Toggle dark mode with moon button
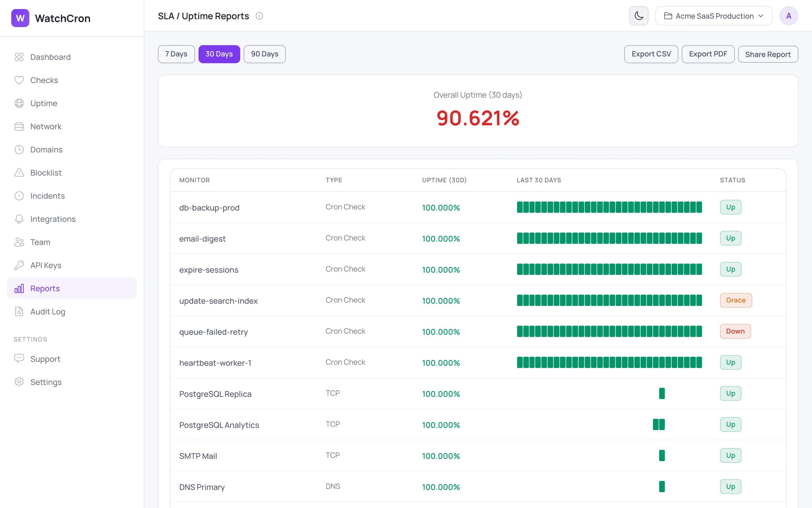The width and height of the screenshot is (812, 508). (639, 16)
